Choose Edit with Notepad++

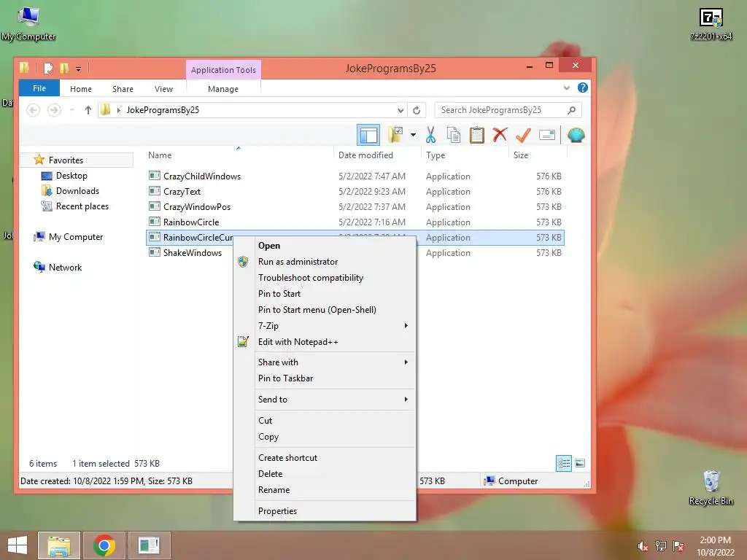tap(325, 342)
